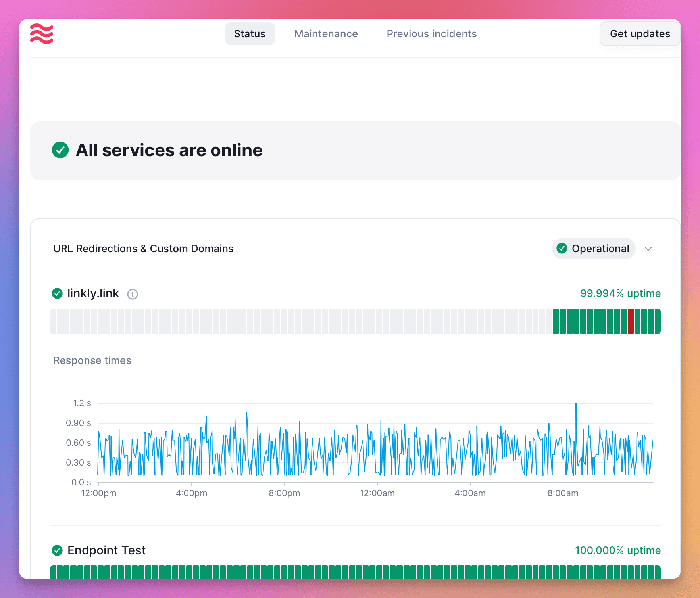Click the 99.994% uptime link

tap(620, 293)
